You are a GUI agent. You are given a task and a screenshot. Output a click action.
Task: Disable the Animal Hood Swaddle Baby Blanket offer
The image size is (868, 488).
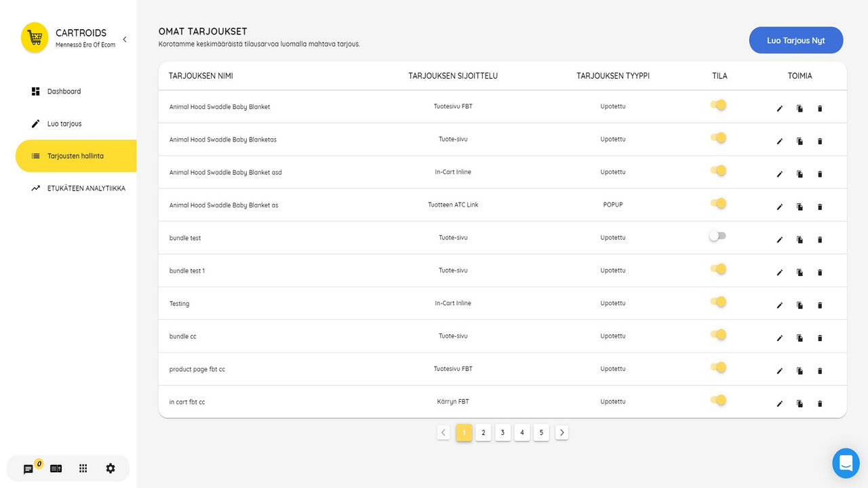(718, 105)
